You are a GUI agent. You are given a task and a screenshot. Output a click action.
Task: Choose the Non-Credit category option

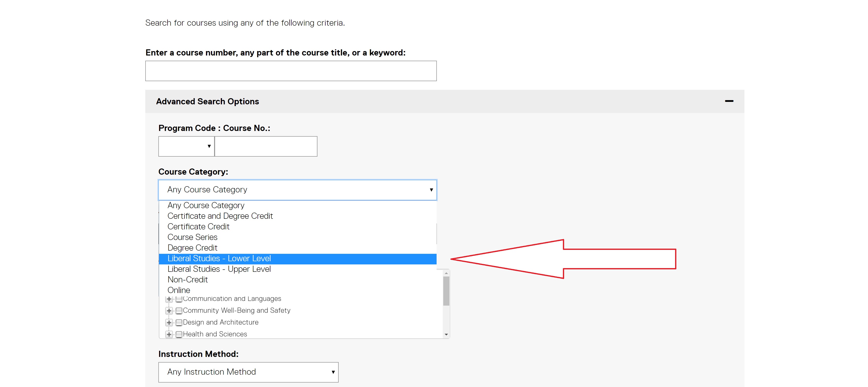pyautogui.click(x=188, y=279)
